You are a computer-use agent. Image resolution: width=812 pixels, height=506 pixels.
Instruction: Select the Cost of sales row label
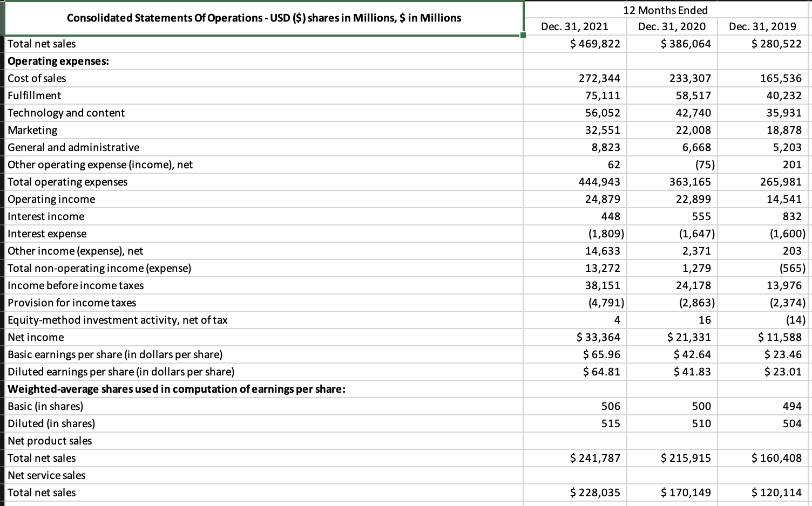(36, 78)
